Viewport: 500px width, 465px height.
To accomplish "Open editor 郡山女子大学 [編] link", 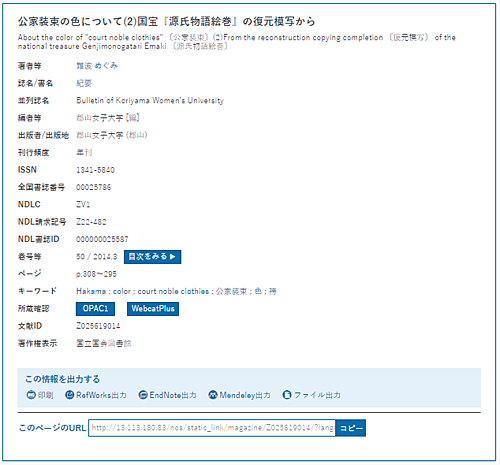I will click(x=108, y=118).
